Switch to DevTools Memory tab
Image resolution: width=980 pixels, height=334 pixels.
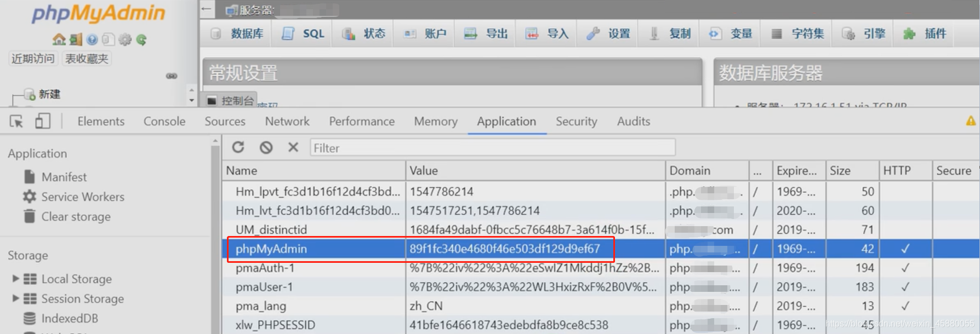tap(436, 121)
